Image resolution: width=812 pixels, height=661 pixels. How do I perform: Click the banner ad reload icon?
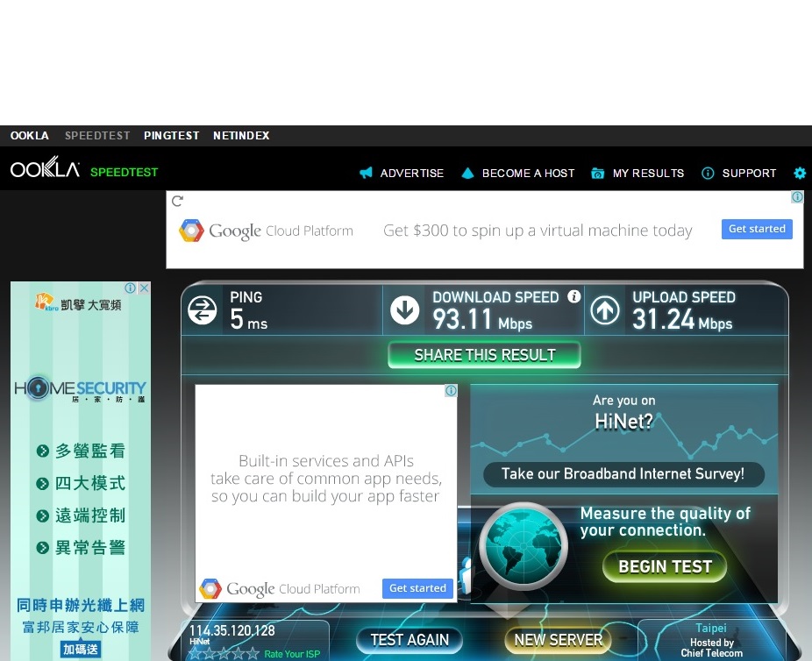[177, 201]
